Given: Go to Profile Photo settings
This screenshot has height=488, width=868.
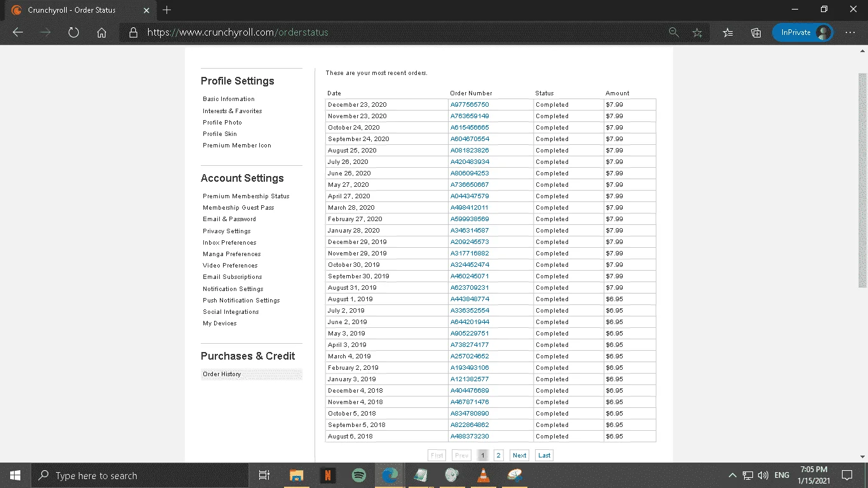Looking at the screenshot, I should click(222, 122).
